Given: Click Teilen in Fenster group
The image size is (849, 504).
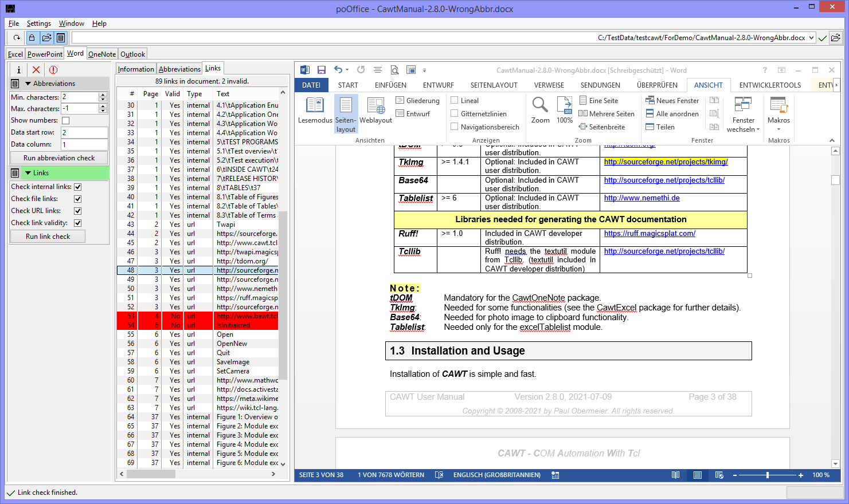Looking at the screenshot, I should tap(660, 127).
